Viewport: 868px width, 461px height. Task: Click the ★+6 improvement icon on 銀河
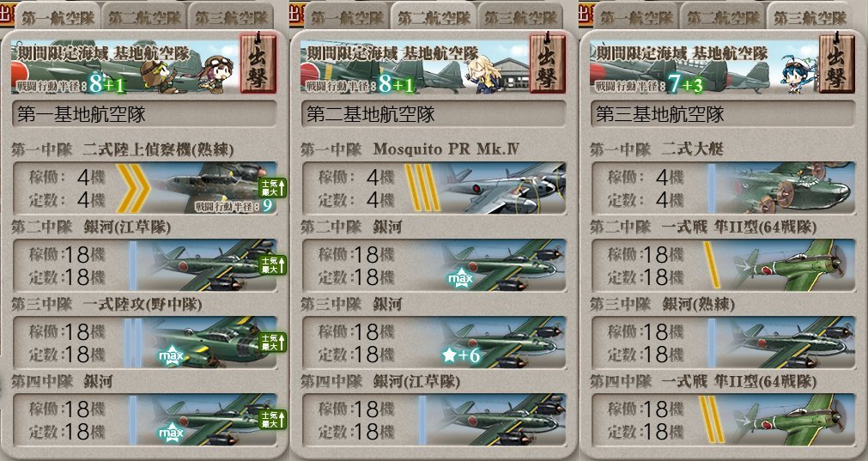(x=460, y=355)
